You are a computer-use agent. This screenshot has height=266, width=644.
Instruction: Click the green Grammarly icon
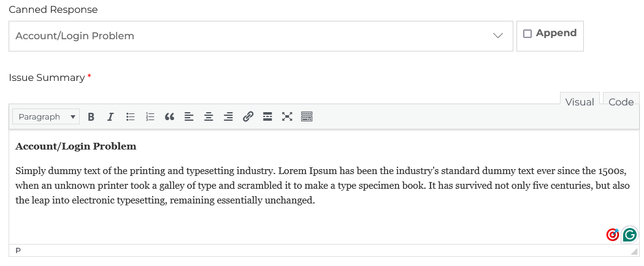click(x=629, y=234)
